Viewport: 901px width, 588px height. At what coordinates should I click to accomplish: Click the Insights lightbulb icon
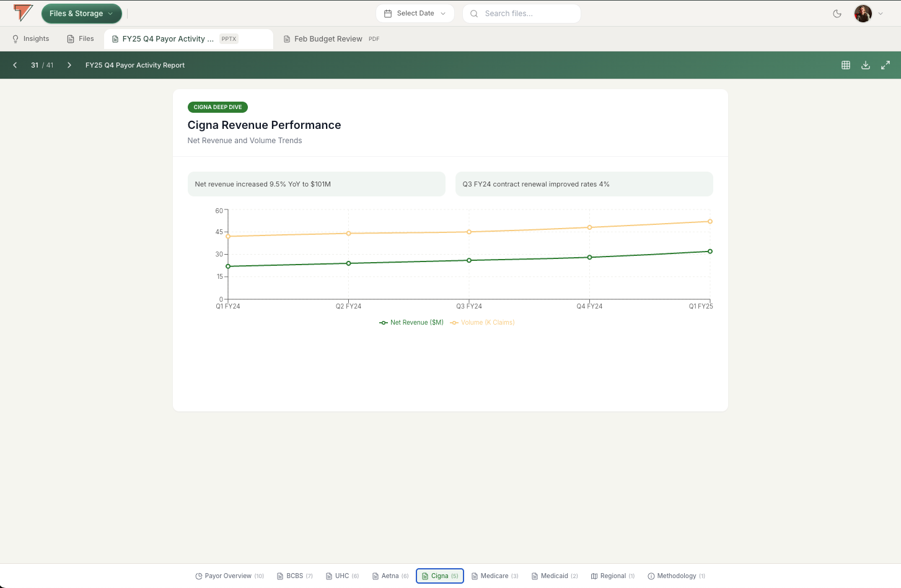pos(15,39)
